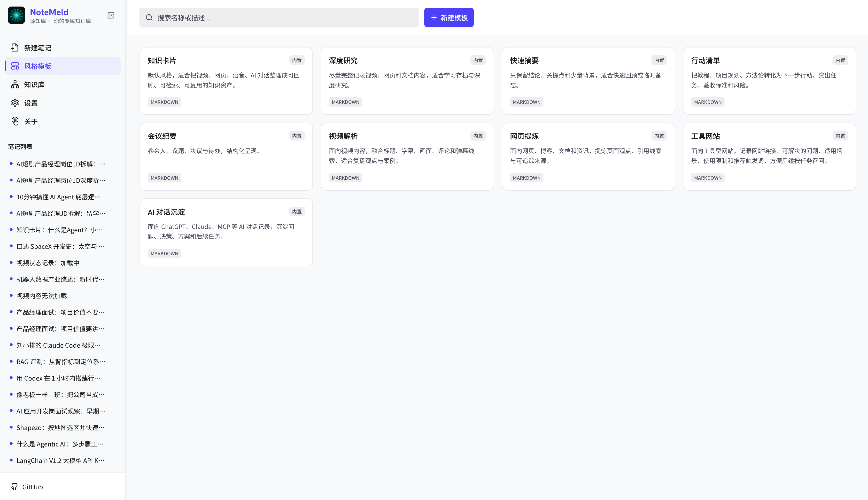
Task: Click the new note document icon
Action: tap(15, 47)
